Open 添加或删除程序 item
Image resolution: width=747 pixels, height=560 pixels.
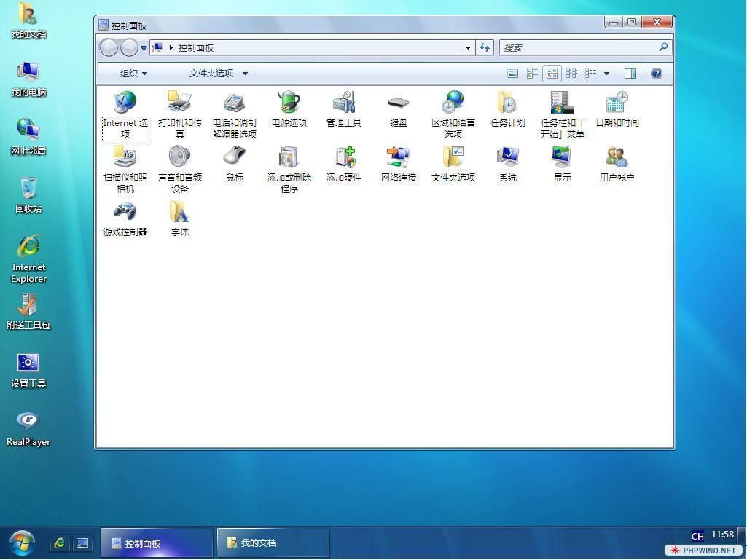point(289,170)
